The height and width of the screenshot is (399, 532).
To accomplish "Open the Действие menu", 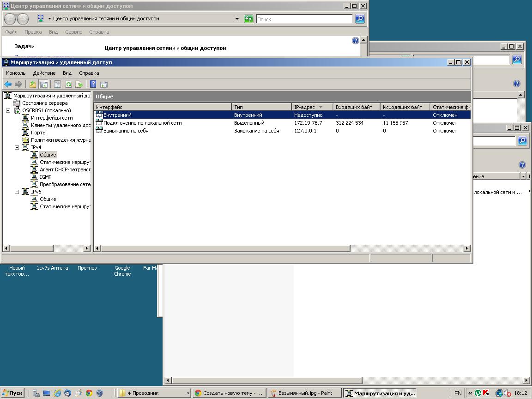I will tap(44, 73).
